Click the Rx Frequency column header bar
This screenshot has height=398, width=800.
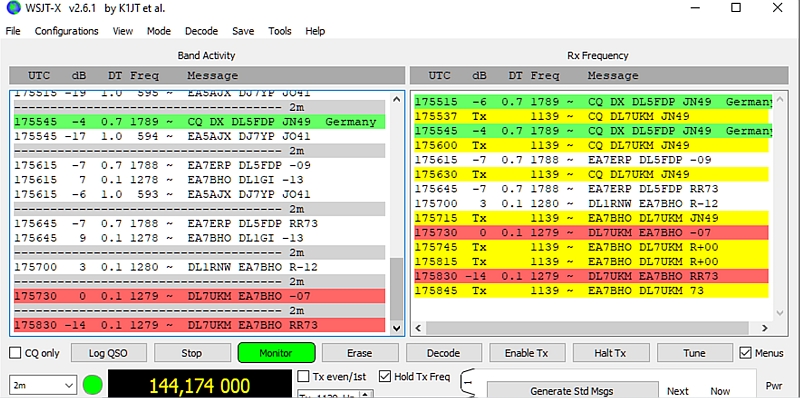click(599, 76)
